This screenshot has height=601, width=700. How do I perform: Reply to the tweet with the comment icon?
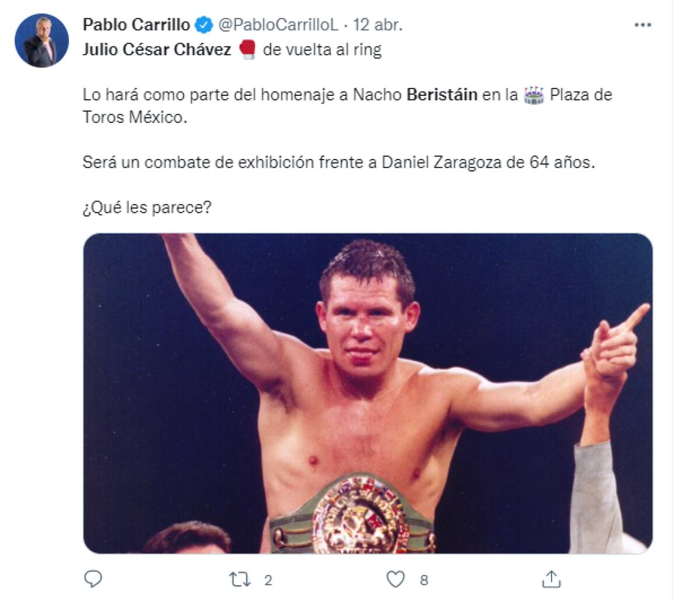pyautogui.click(x=93, y=579)
